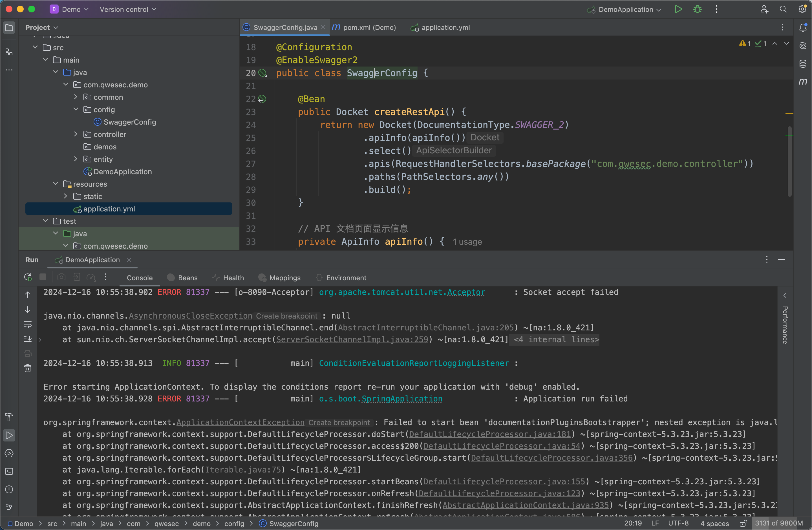This screenshot has width=812, height=530.
Task: Collapse the src folder
Action: pos(35,47)
